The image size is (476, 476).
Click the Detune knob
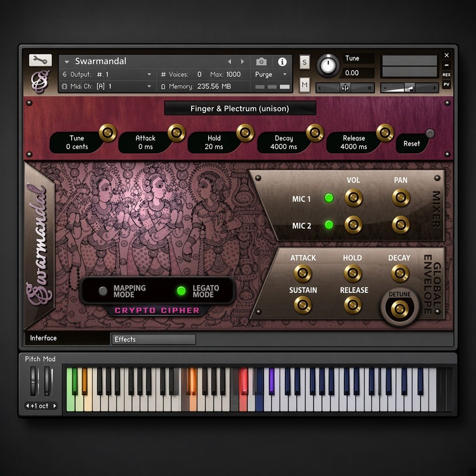point(399,309)
